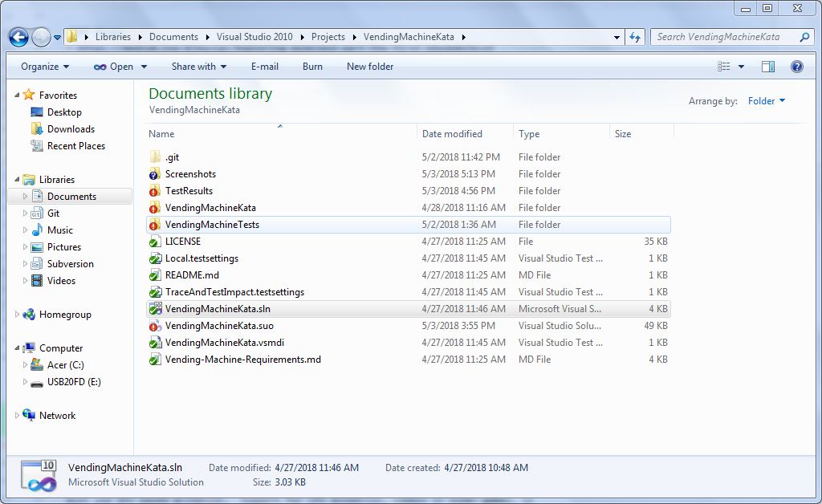822x504 pixels.
Task: Click New folder in the toolbar
Action: pyautogui.click(x=370, y=67)
